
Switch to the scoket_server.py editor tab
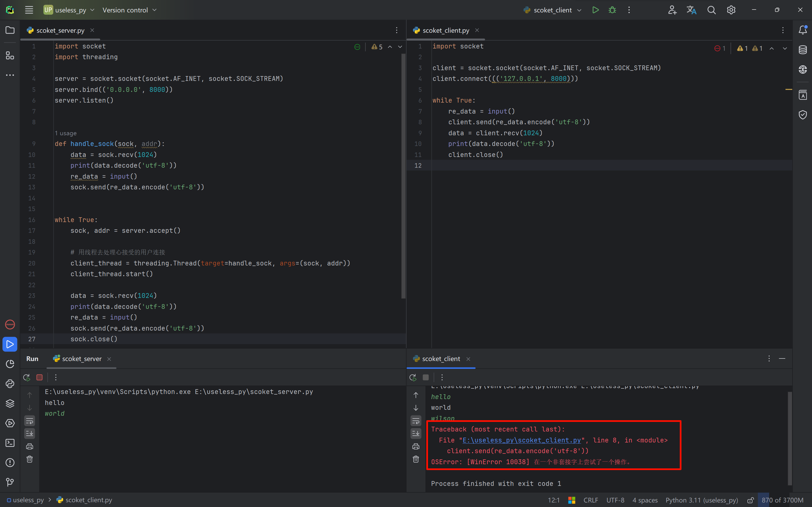60,30
